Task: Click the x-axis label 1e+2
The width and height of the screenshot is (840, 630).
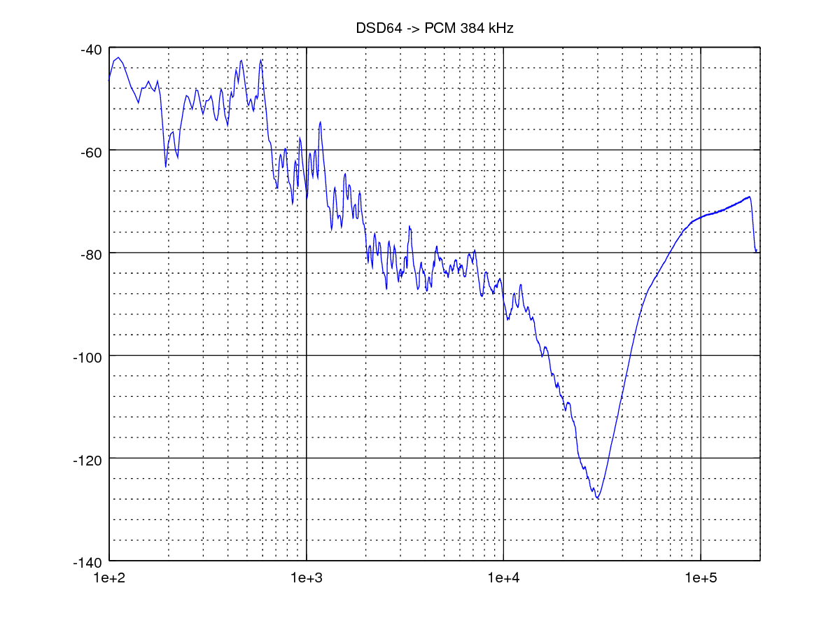Action: pos(108,577)
